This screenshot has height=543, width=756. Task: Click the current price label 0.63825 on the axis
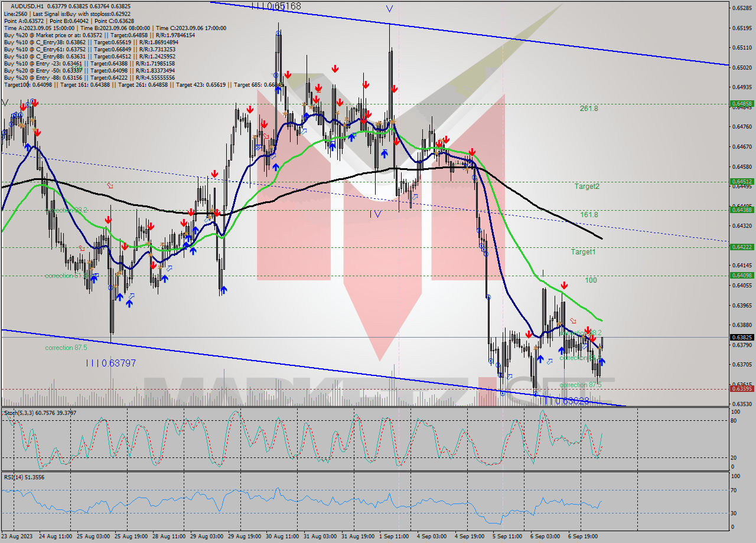(742, 337)
